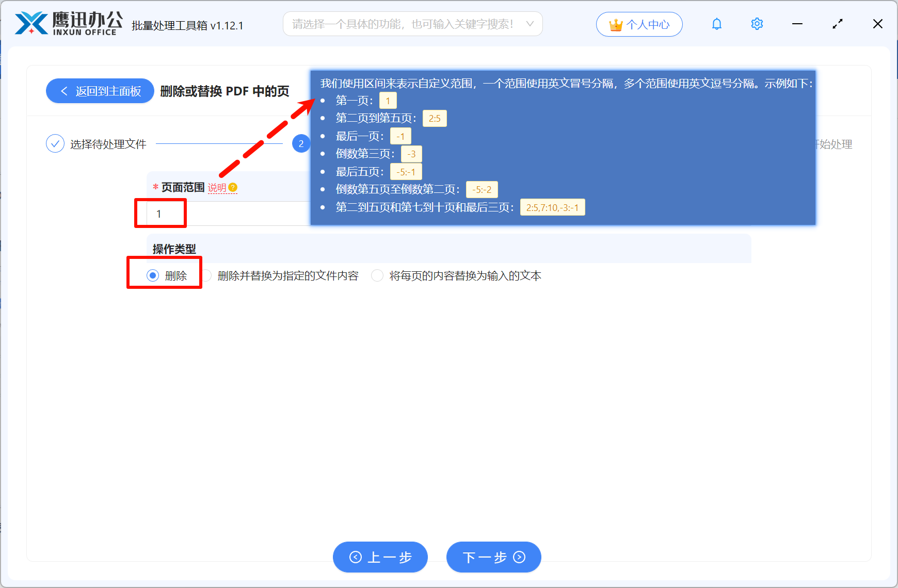
Task: Click the checkmark icon beside 选择待处理文件
Action: (55, 143)
